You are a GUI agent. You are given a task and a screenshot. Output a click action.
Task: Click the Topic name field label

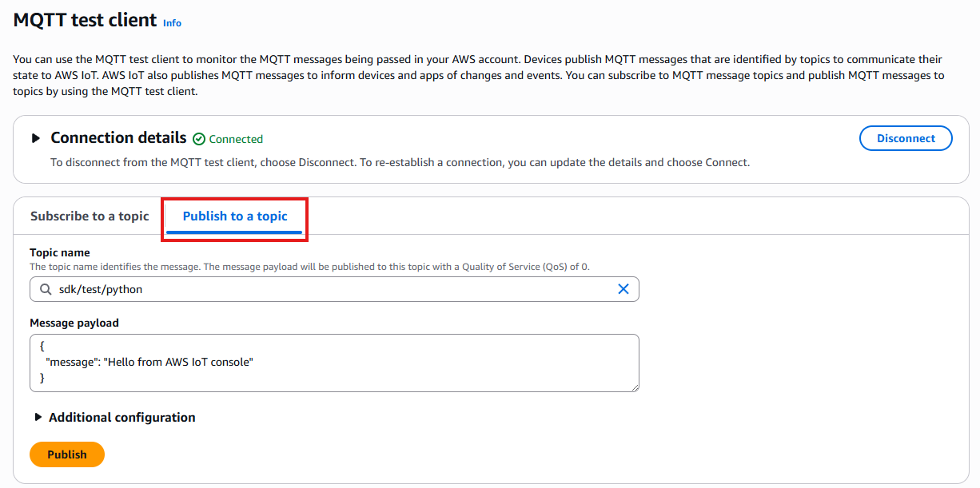60,253
